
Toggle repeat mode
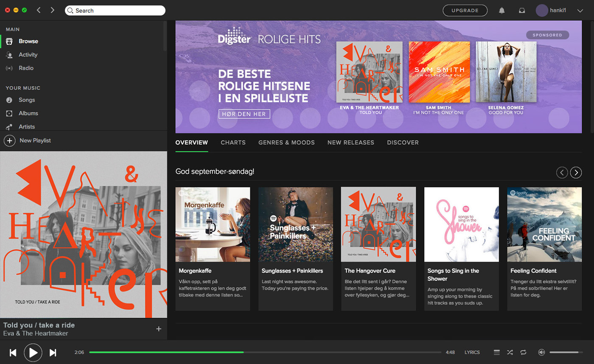pos(523,352)
